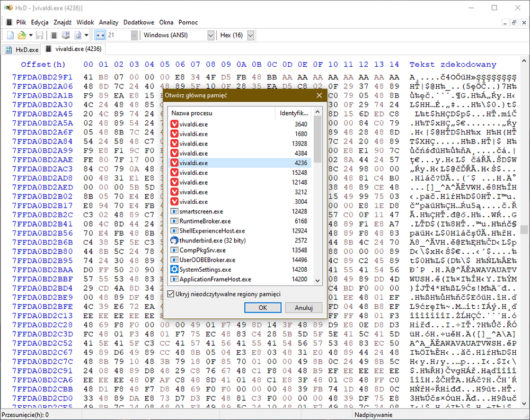The width and height of the screenshot is (530, 420).
Task: Click the ApplicationFrameHost.exe process icon
Action: 174,280
